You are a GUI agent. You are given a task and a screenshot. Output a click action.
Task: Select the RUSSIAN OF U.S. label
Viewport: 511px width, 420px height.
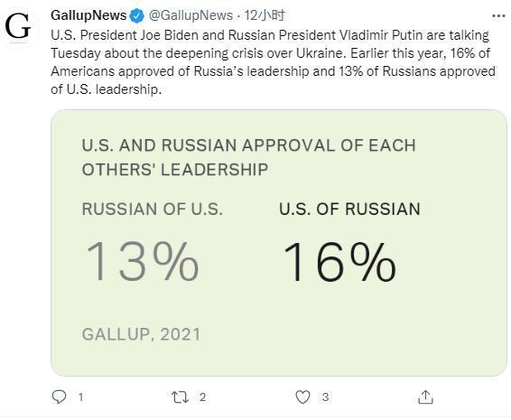pyautogui.click(x=153, y=209)
